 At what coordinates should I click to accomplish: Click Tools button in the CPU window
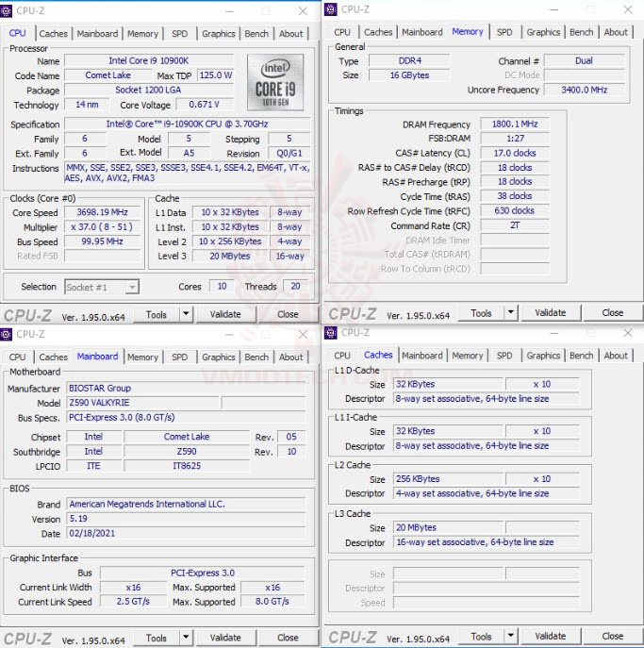pos(157,314)
